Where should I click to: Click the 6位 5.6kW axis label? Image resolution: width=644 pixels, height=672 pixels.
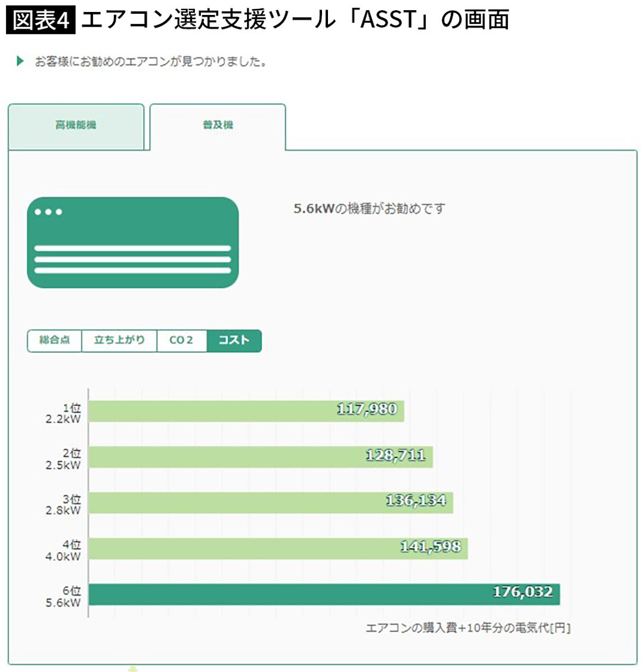[63, 596]
